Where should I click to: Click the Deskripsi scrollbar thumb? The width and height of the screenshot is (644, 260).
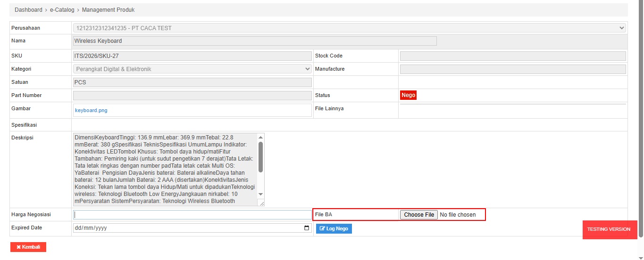[x=260, y=156]
